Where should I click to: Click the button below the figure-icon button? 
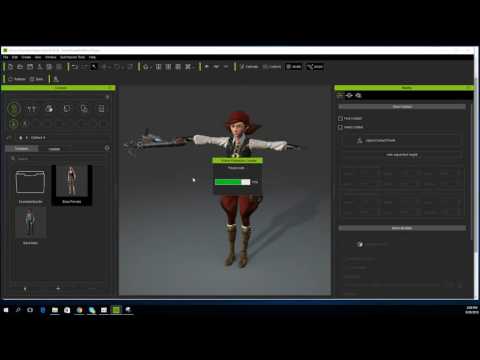tap(402, 155)
